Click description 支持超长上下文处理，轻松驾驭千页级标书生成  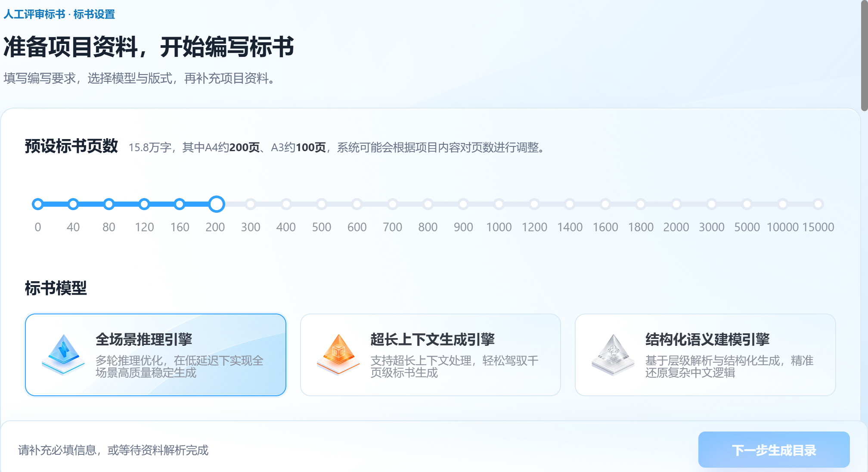tap(455, 366)
